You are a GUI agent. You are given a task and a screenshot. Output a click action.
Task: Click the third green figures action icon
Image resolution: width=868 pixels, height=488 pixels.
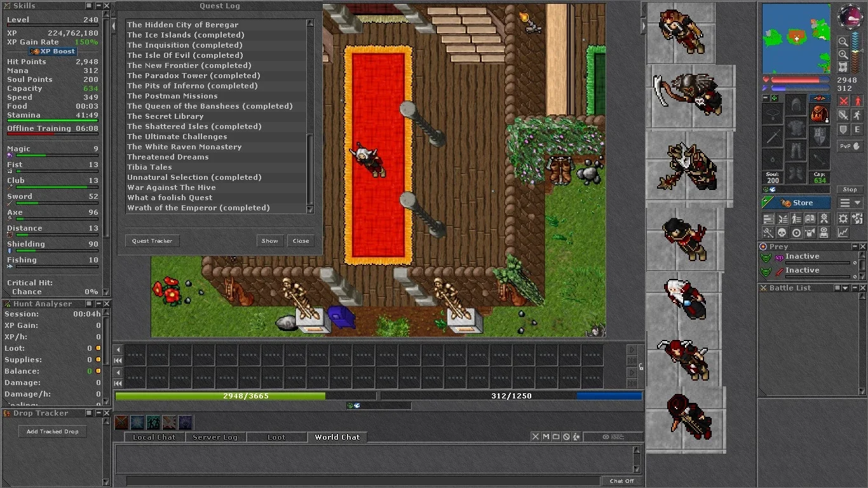click(153, 423)
